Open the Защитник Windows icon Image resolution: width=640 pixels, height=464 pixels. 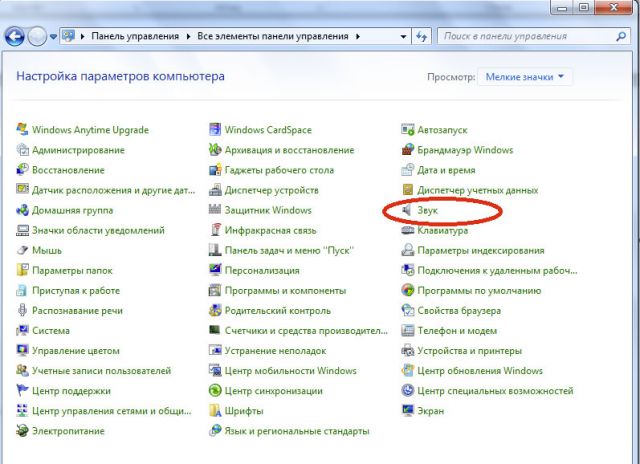[x=215, y=210]
